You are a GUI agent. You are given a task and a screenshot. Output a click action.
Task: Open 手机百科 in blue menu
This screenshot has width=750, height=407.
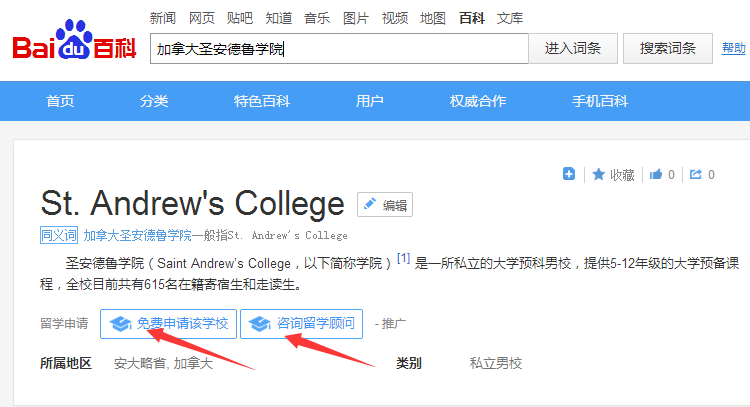600,101
